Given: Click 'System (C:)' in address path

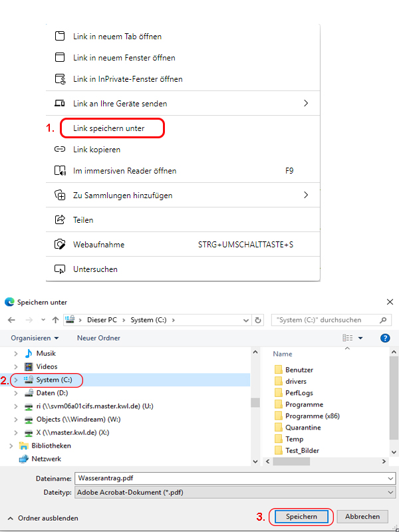Looking at the screenshot, I should [148, 320].
